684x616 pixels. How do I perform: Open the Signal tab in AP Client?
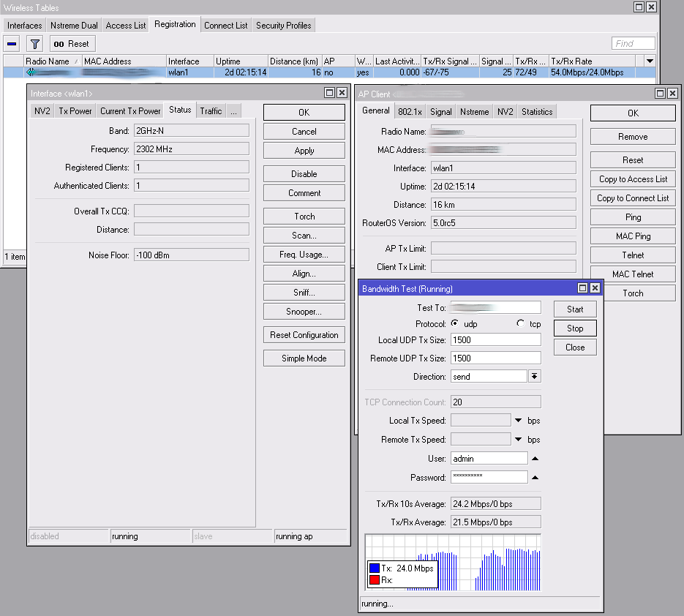[440, 112]
